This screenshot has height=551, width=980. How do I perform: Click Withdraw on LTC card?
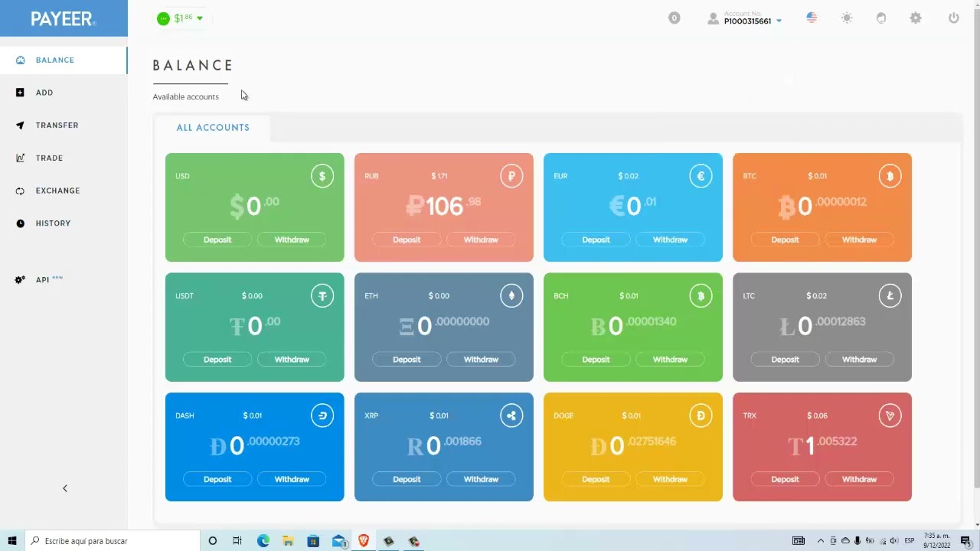coord(859,359)
